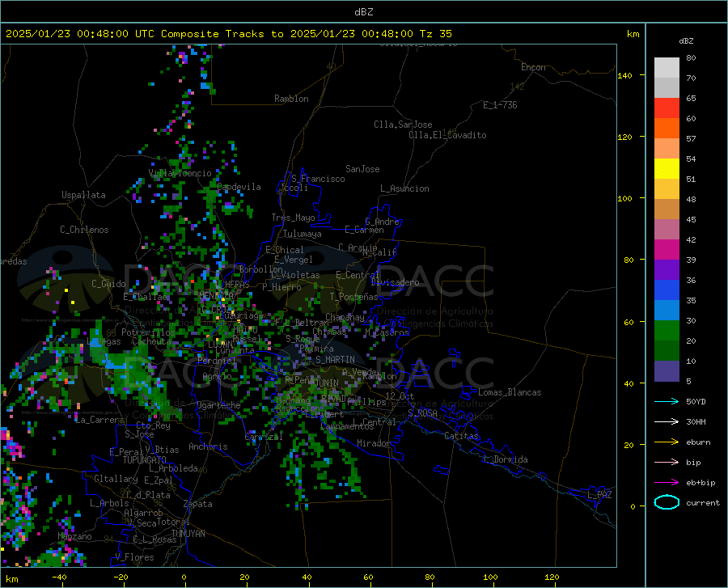Click the TUNUYAN place label
728x588 pixels.
(188, 534)
